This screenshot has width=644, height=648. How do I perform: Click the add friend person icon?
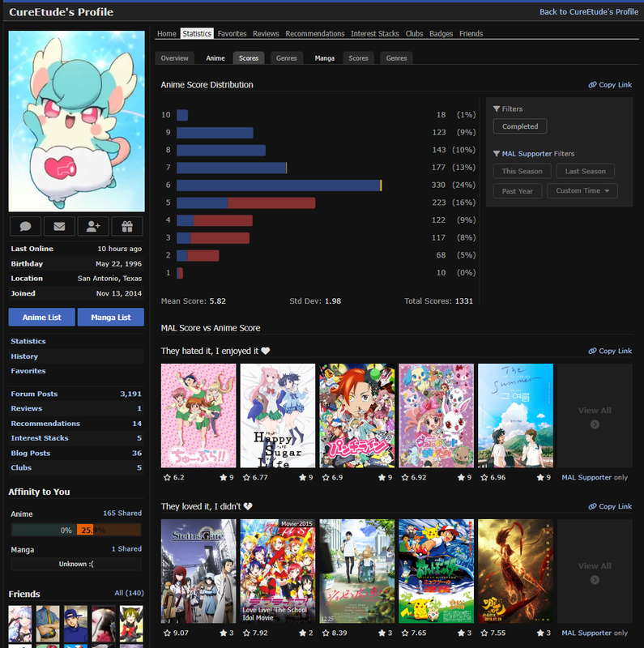pyautogui.click(x=93, y=227)
